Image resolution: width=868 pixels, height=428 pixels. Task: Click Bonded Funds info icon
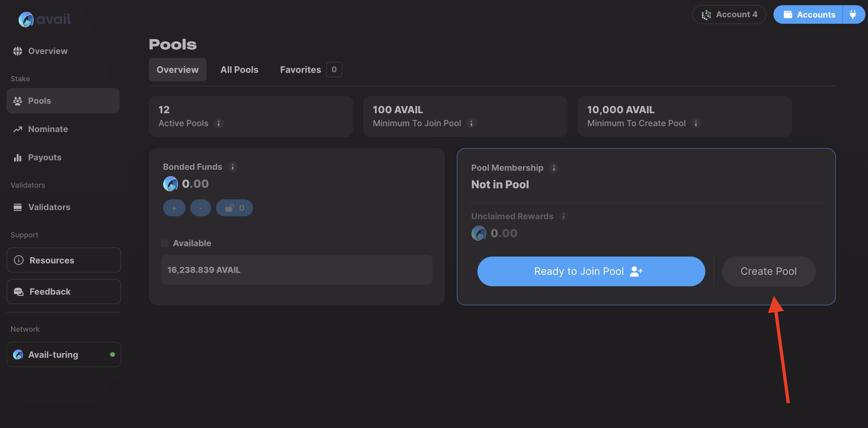(233, 167)
